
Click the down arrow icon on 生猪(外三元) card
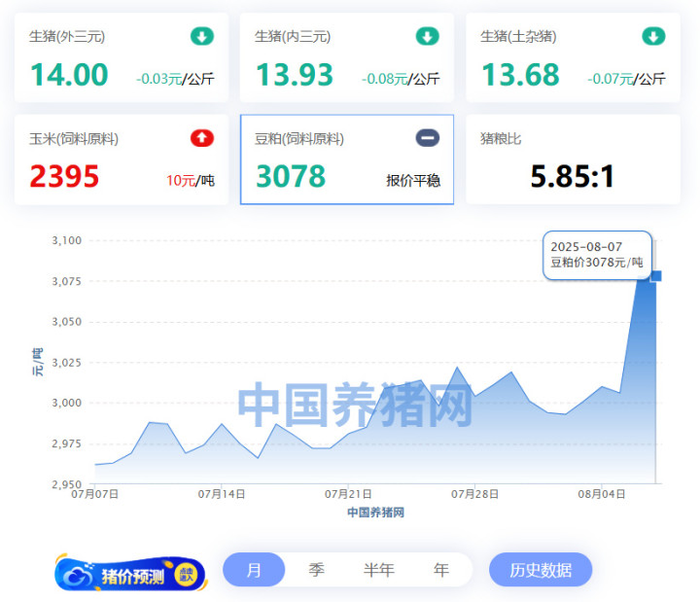[202, 36]
